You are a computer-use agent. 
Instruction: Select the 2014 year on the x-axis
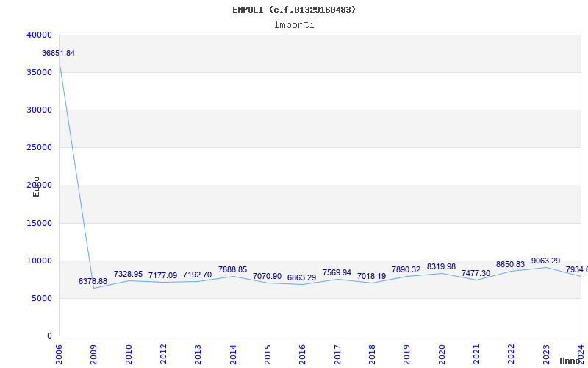click(233, 355)
